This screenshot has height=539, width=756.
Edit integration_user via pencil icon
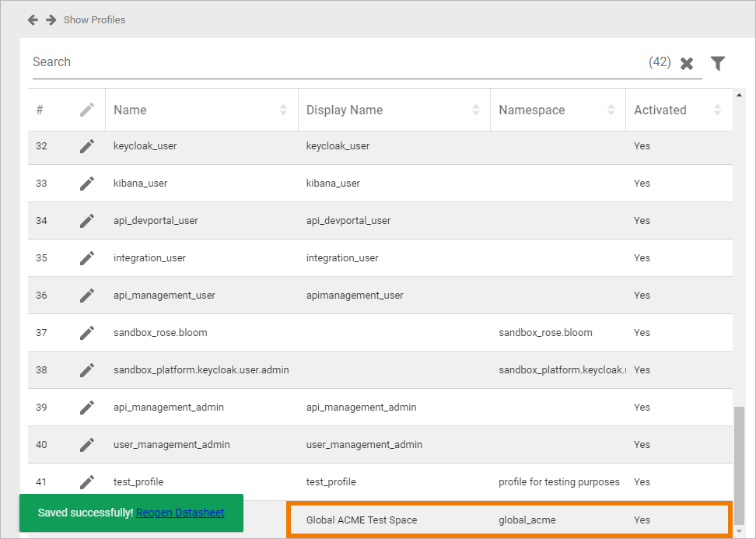coord(87,258)
